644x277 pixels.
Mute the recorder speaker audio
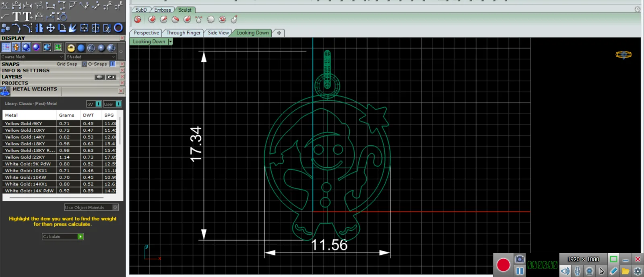(565, 271)
